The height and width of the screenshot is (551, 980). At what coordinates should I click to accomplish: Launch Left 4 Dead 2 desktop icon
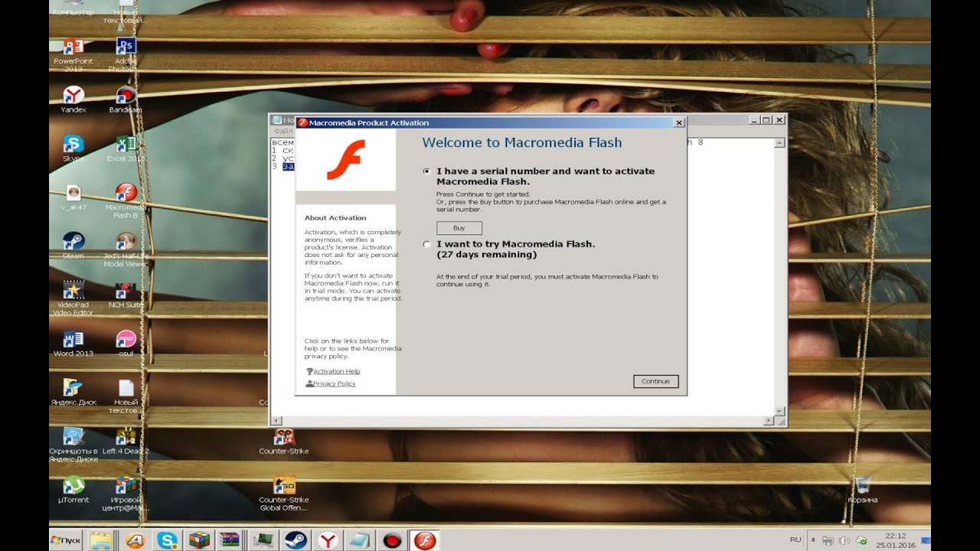pyautogui.click(x=126, y=442)
